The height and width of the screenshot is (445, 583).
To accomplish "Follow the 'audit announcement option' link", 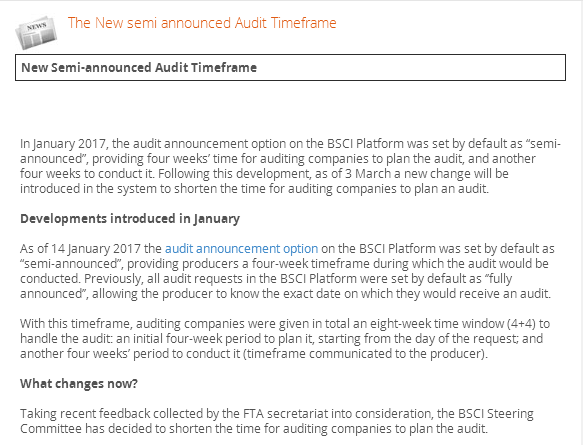I will (x=241, y=248).
